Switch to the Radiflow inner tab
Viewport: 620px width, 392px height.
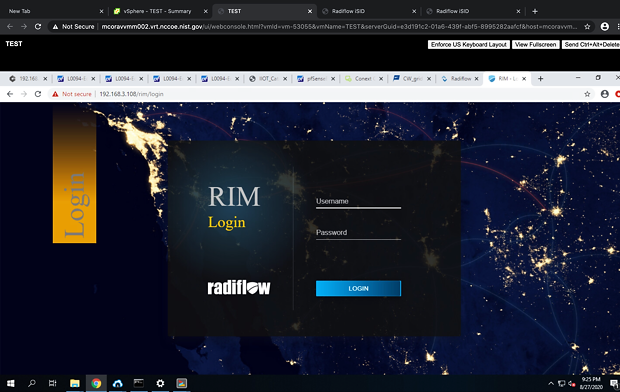coord(459,79)
